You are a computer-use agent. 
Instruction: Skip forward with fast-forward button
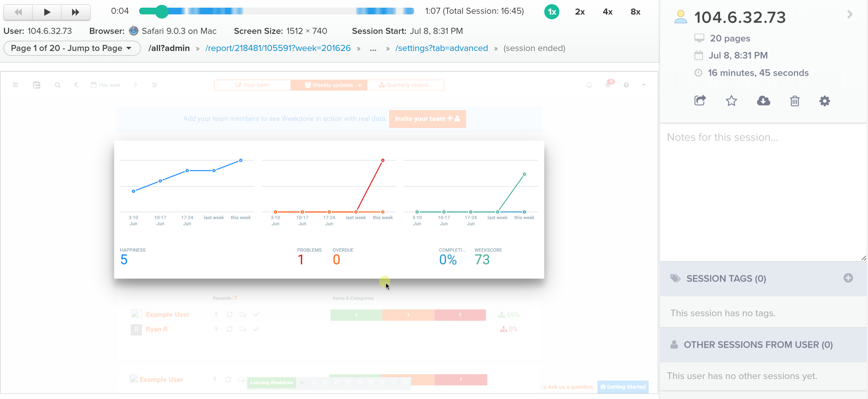[x=76, y=12]
